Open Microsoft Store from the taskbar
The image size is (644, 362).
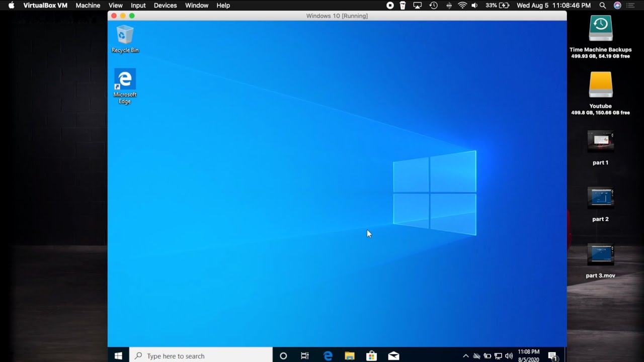pos(372,355)
